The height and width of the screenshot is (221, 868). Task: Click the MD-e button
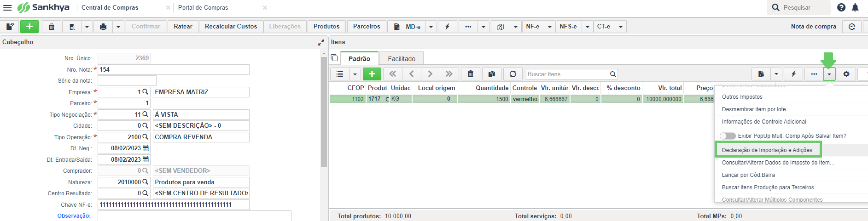(x=407, y=27)
